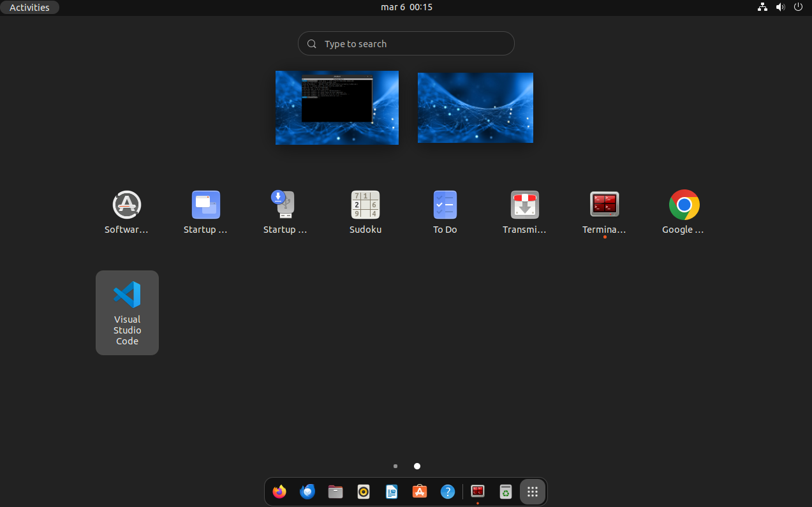812x507 pixels.
Task: Switch to the first app grid page dot
Action: [x=395, y=466]
